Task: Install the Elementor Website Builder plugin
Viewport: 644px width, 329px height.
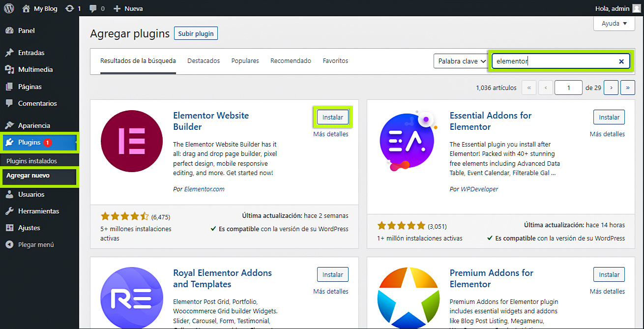Action: [333, 118]
